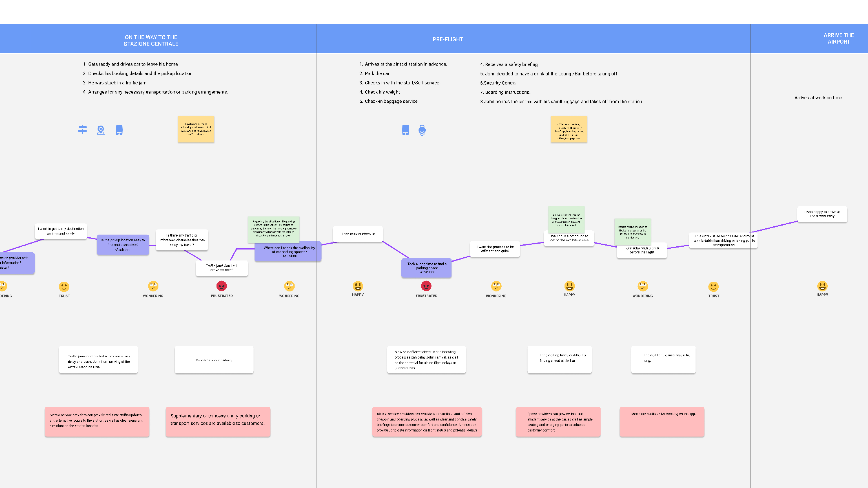Click the On the Way to the Stazione Centrale header
This screenshot has height=488, width=868.
(x=151, y=40)
